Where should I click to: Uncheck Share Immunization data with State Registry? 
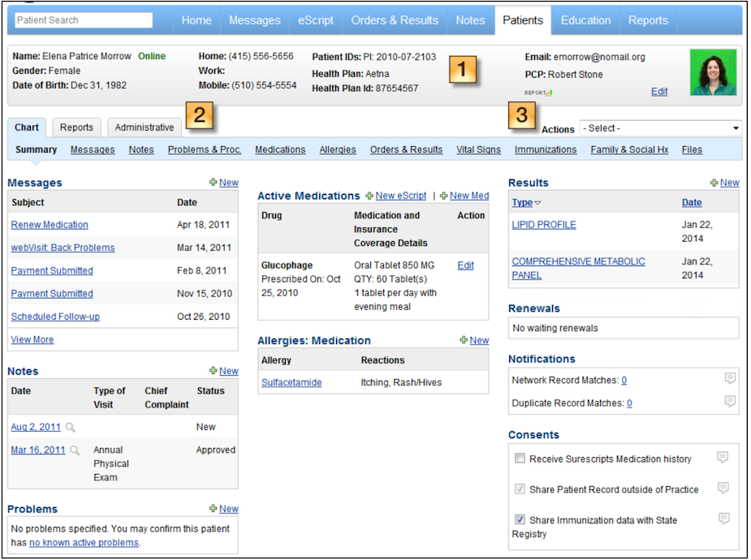click(x=520, y=519)
